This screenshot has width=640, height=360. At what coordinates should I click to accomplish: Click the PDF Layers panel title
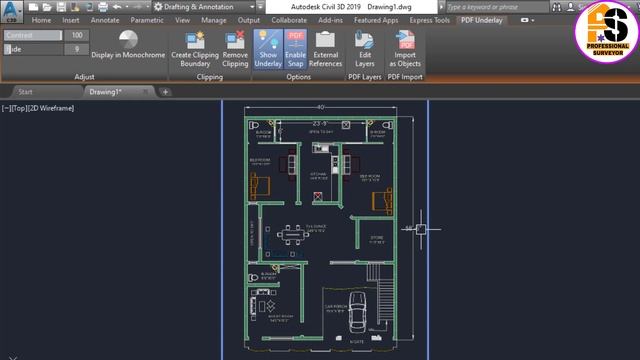364,77
